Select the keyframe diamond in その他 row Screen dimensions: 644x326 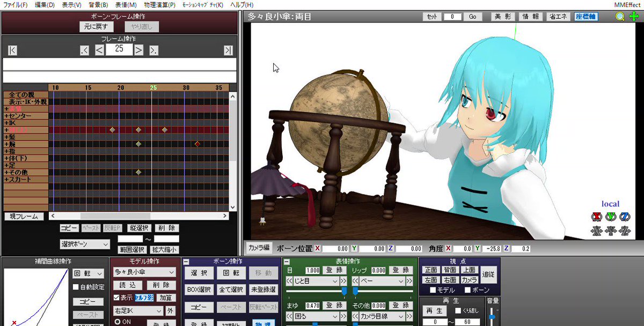[x=138, y=172]
